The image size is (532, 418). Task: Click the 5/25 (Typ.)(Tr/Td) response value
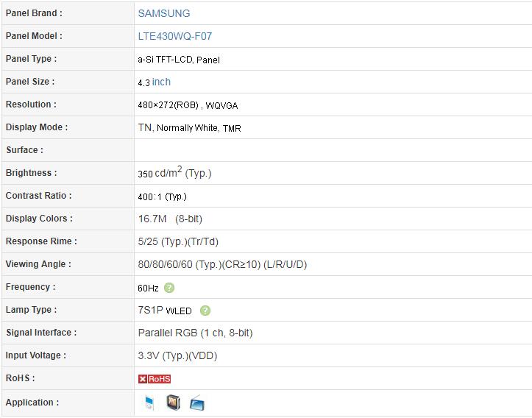(x=178, y=241)
